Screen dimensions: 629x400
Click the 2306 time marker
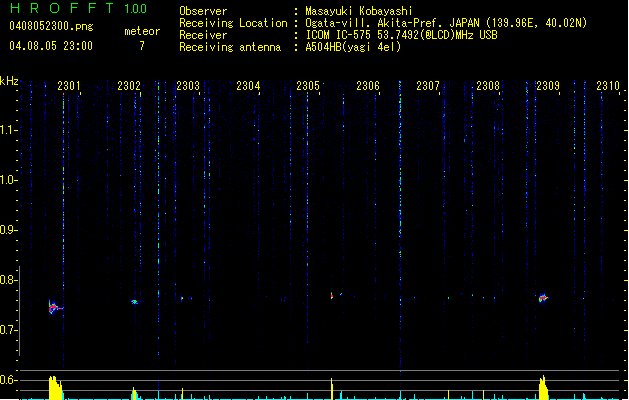[x=368, y=86]
